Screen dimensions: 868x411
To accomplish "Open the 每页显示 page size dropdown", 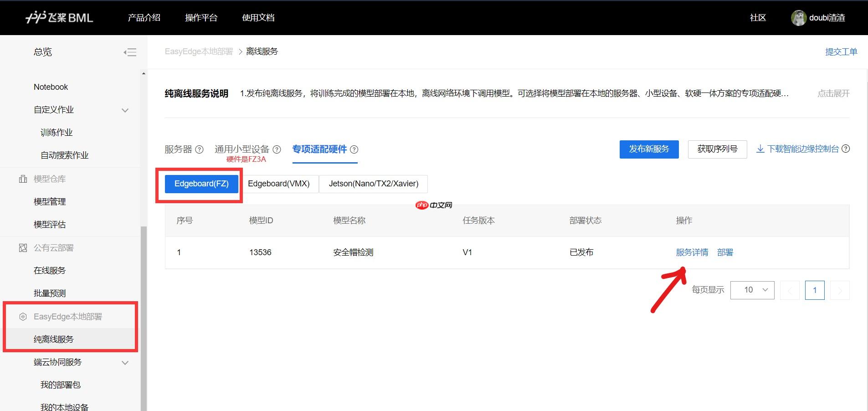I will tap(752, 290).
